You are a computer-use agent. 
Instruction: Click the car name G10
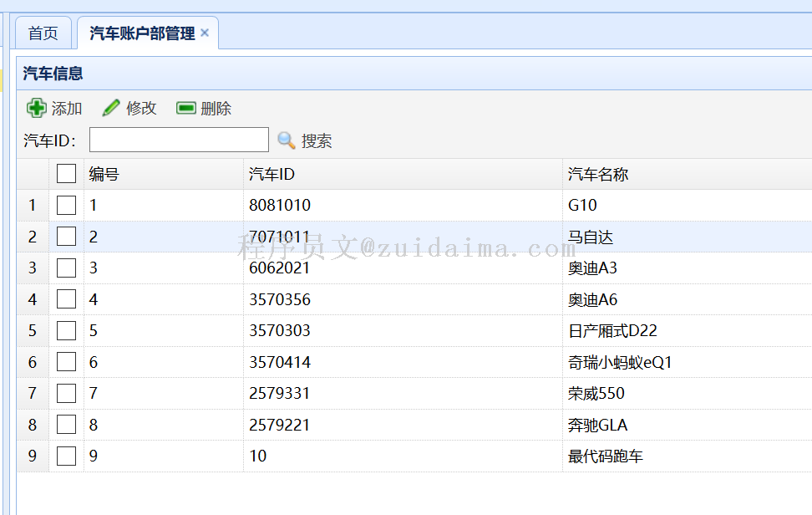[x=582, y=205]
